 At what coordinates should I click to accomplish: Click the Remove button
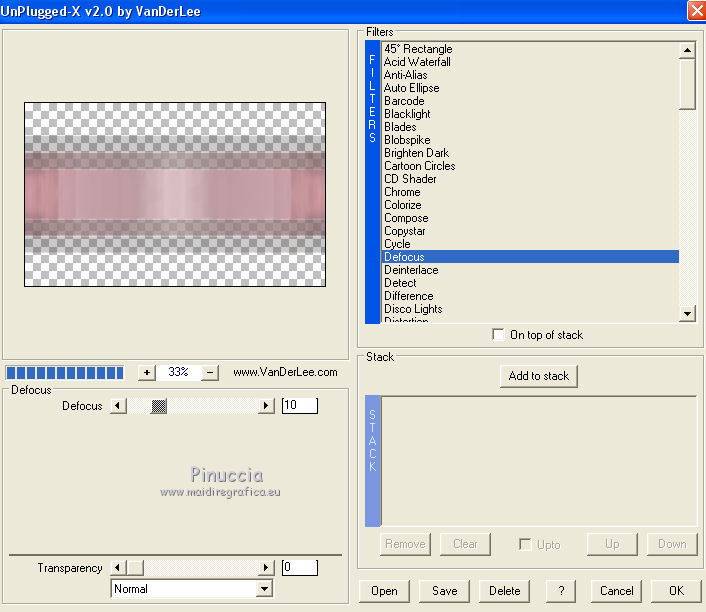tap(405, 544)
